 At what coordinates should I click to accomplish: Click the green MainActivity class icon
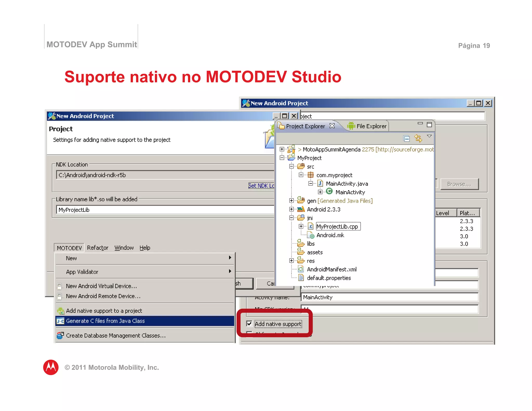tap(329, 191)
